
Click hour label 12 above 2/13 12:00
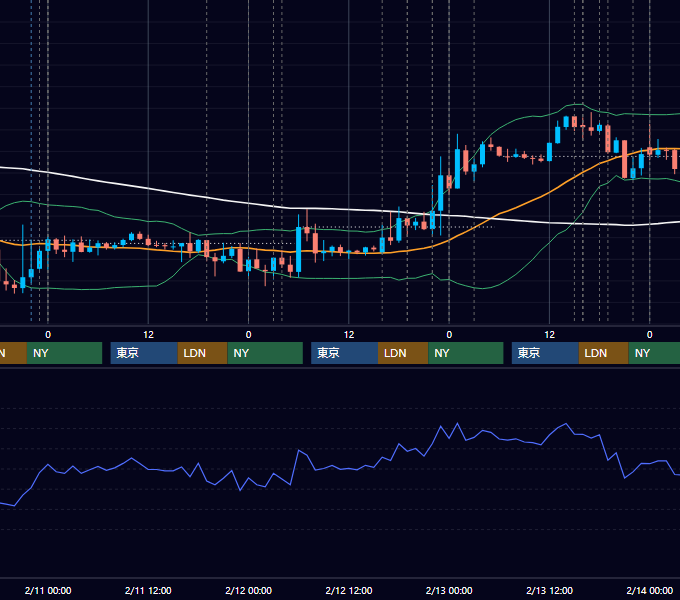[x=549, y=335]
